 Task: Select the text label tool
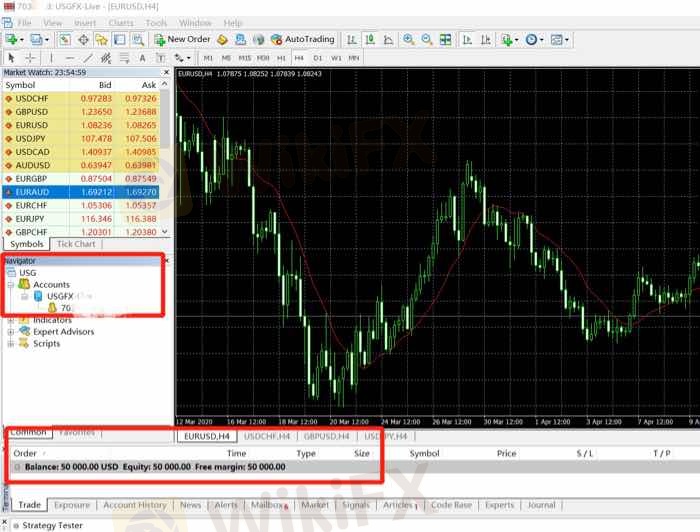[160, 58]
